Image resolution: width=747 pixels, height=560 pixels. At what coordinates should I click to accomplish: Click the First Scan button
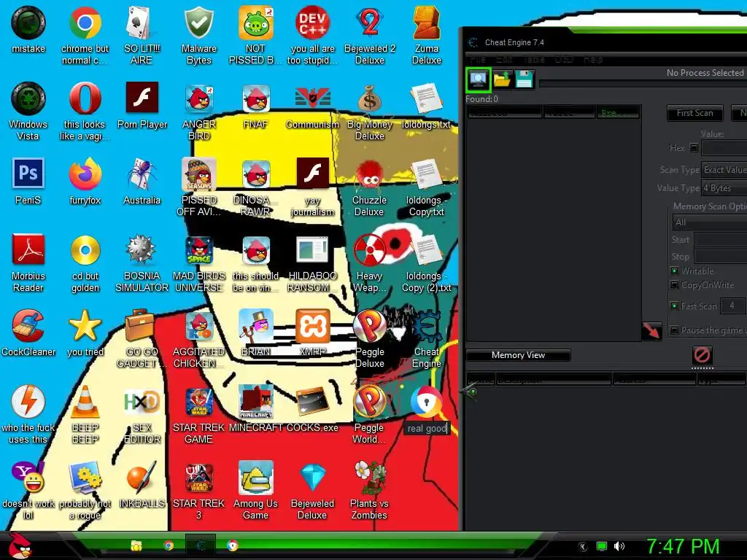[694, 113]
